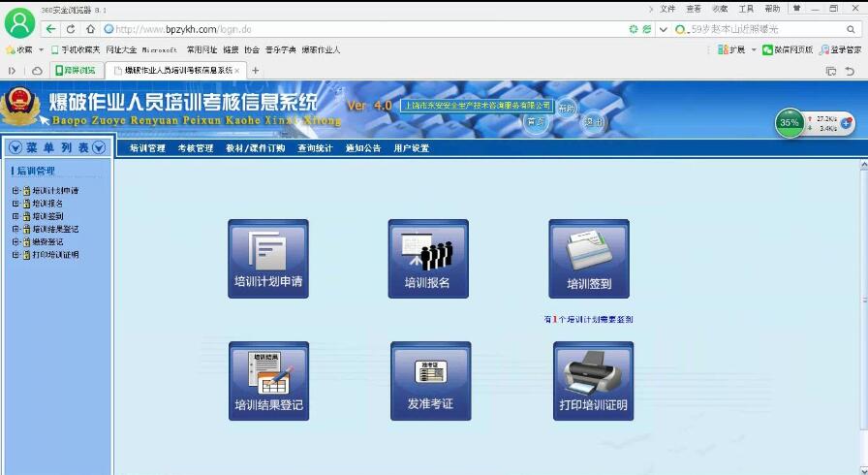Click the 首页 home bubble in the banner
The image size is (868, 475).
(535, 122)
